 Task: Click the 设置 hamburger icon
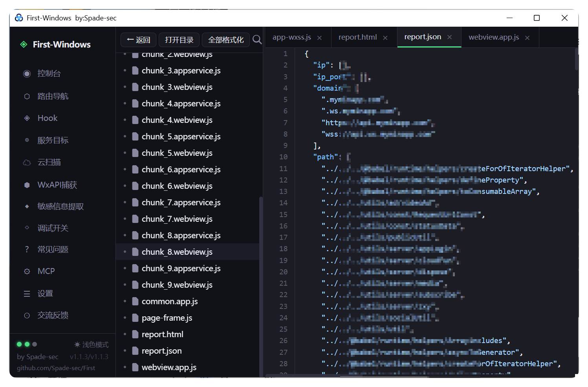tap(27, 294)
